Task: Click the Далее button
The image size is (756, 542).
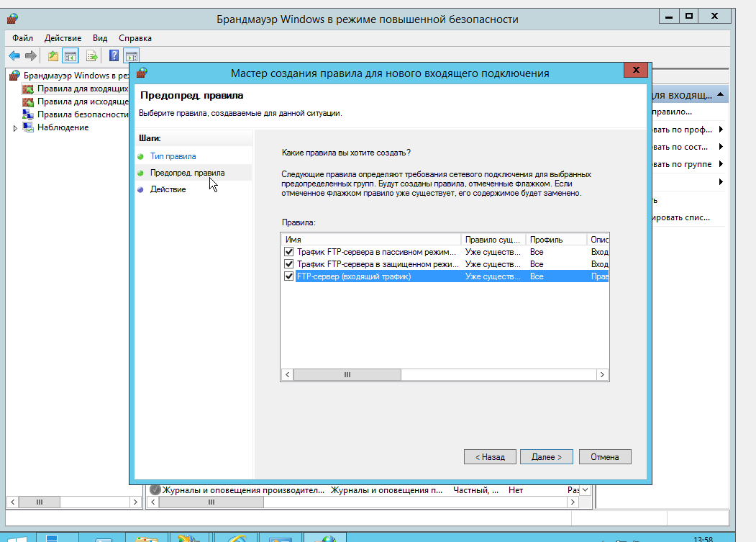Action: (x=546, y=456)
